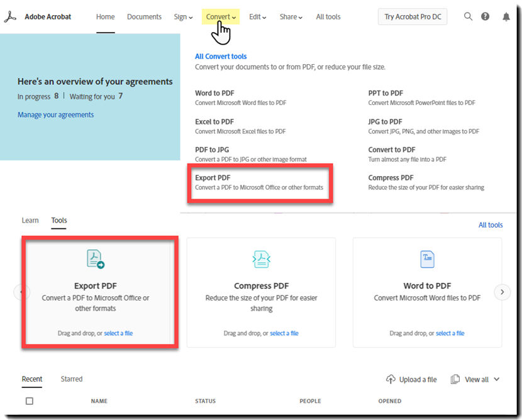This screenshot has height=420, width=522.
Task: Open the View all dropdown chevron
Action: coord(496,379)
